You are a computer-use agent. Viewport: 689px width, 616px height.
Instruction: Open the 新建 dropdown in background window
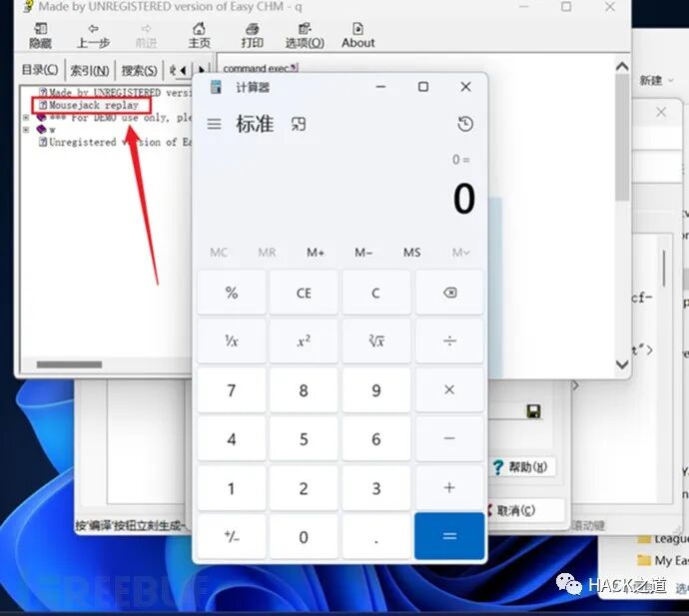656,81
